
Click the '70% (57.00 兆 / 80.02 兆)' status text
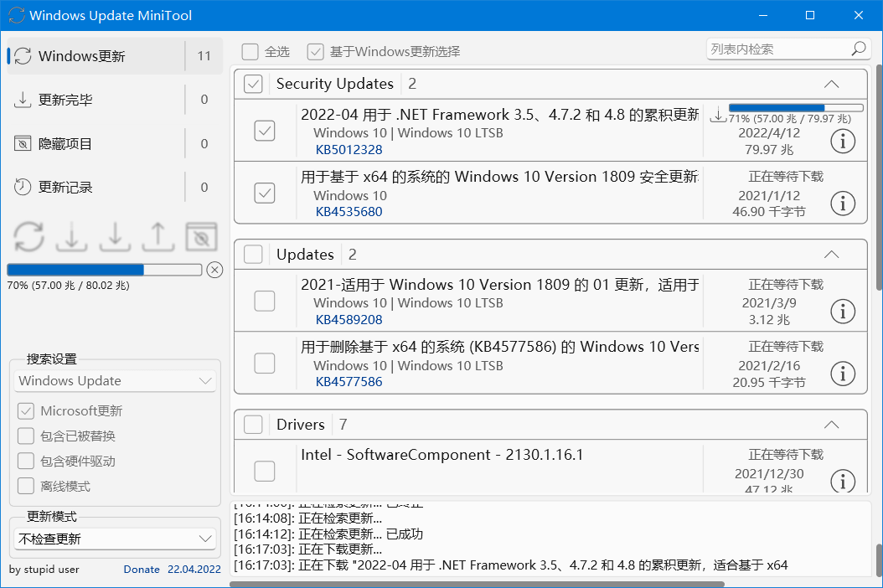(x=68, y=286)
